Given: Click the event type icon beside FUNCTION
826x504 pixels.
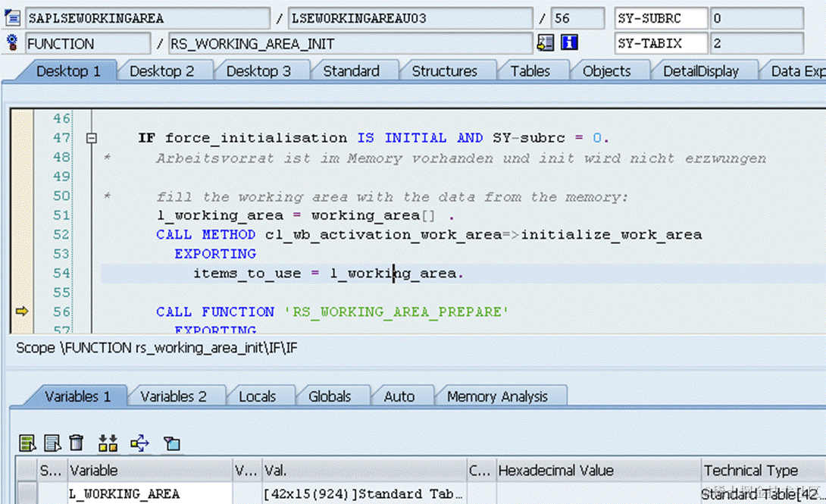Looking at the screenshot, I should [x=12, y=42].
